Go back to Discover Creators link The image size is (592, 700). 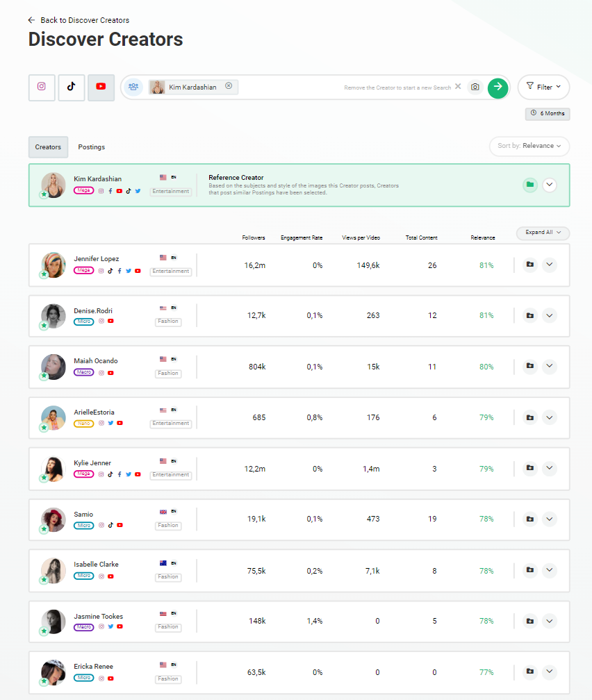tap(79, 20)
